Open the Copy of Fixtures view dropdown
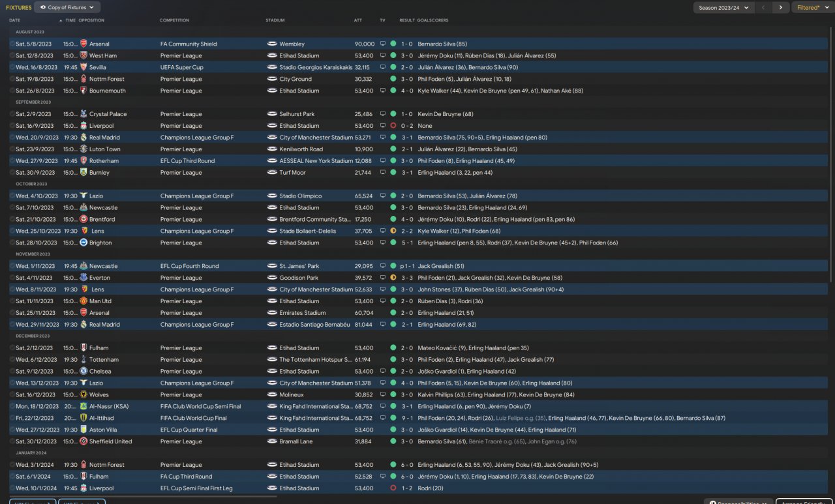Screen dimensions: 835x504 pos(67,7)
